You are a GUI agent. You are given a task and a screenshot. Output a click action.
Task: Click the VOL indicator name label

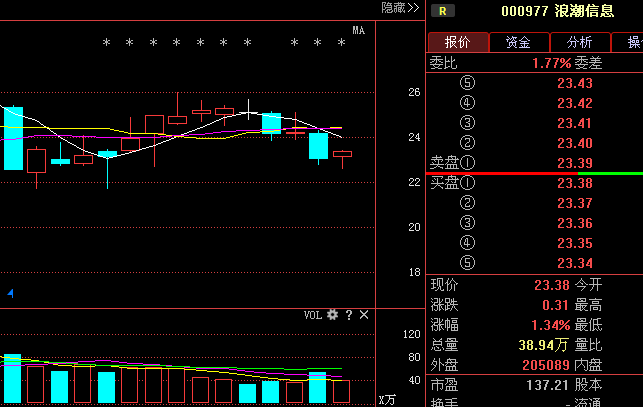312,315
